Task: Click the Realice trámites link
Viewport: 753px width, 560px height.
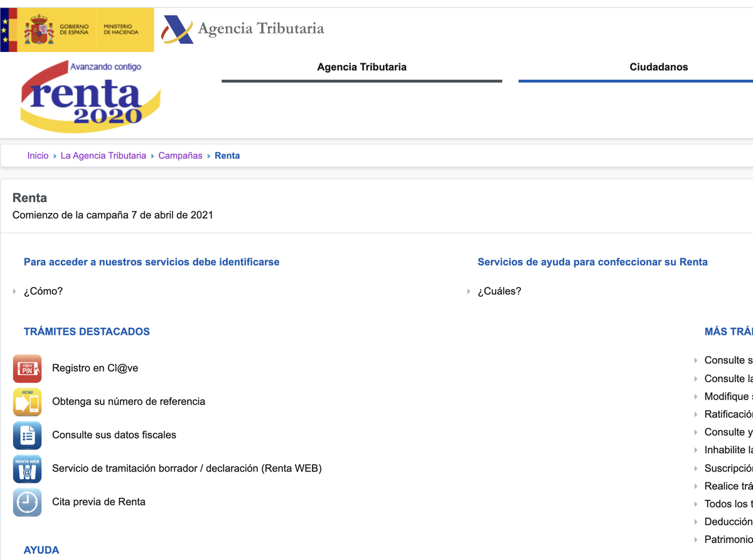Action: [728, 486]
